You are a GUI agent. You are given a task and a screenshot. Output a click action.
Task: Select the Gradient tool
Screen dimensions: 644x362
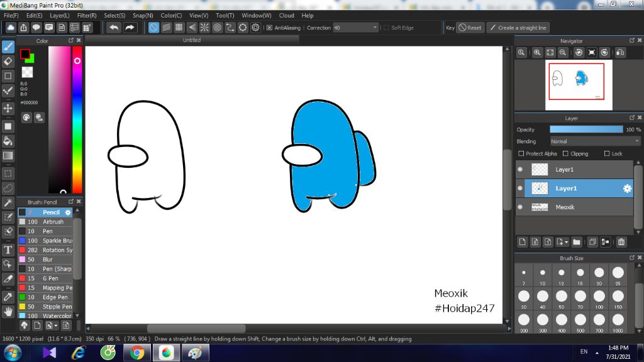pos(8,156)
